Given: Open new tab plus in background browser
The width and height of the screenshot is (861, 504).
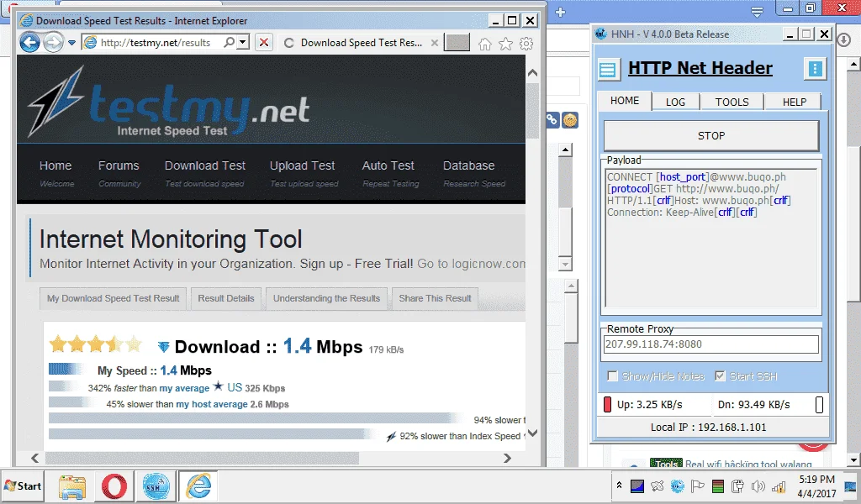Looking at the screenshot, I should [560, 12].
